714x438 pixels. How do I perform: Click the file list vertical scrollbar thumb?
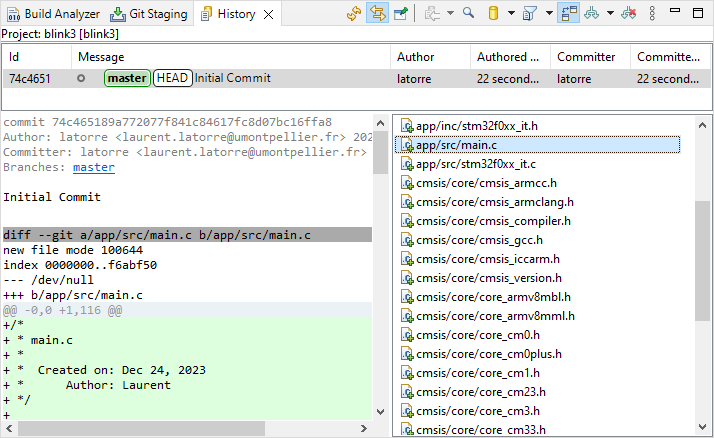tap(702, 260)
